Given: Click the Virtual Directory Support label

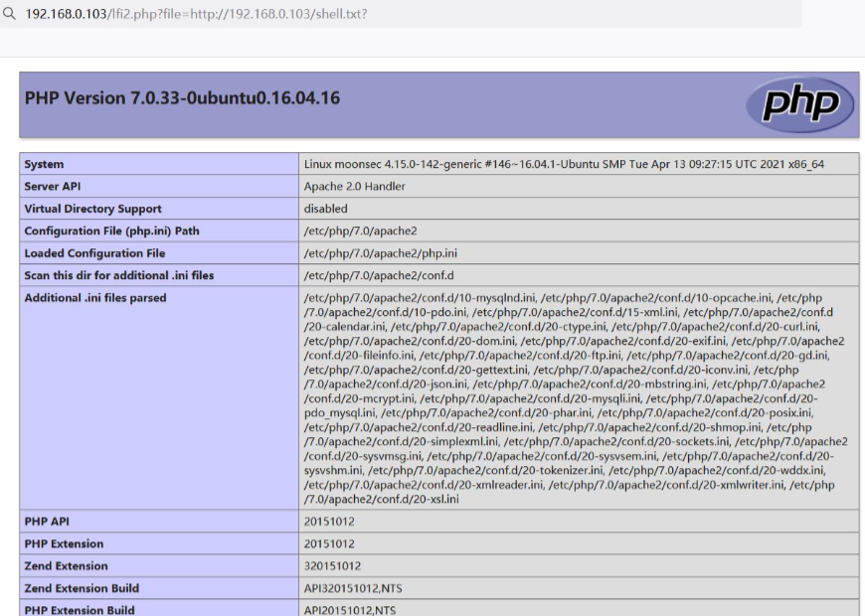Looking at the screenshot, I should 92,209.
